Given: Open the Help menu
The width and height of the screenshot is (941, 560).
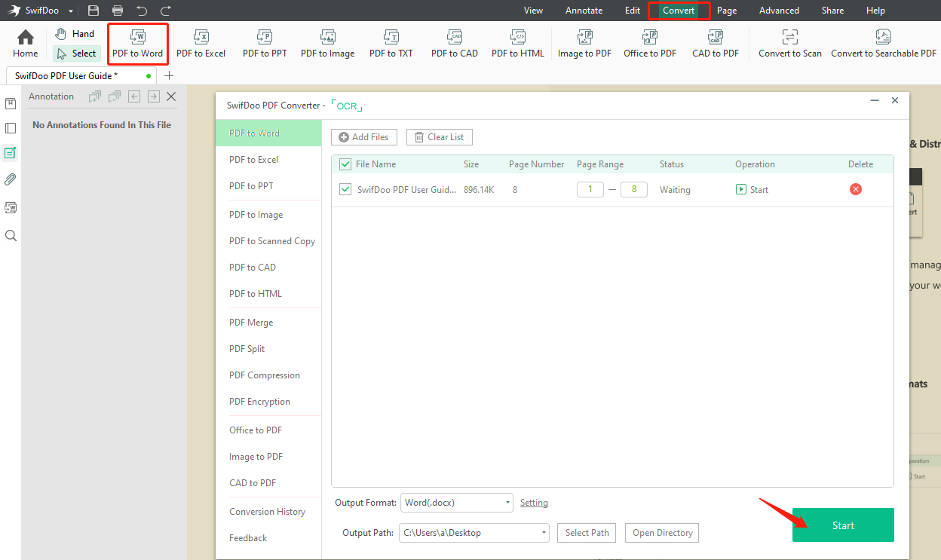Looking at the screenshot, I should pyautogui.click(x=875, y=11).
